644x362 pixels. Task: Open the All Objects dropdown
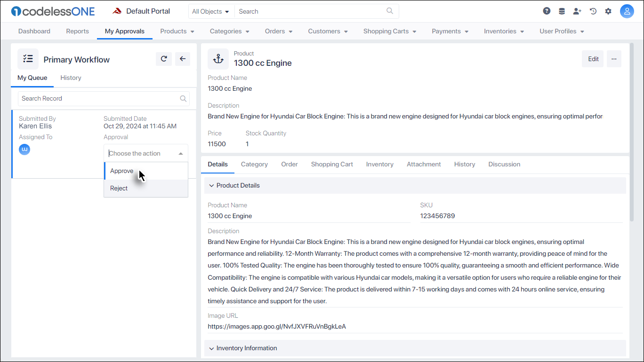211,11
